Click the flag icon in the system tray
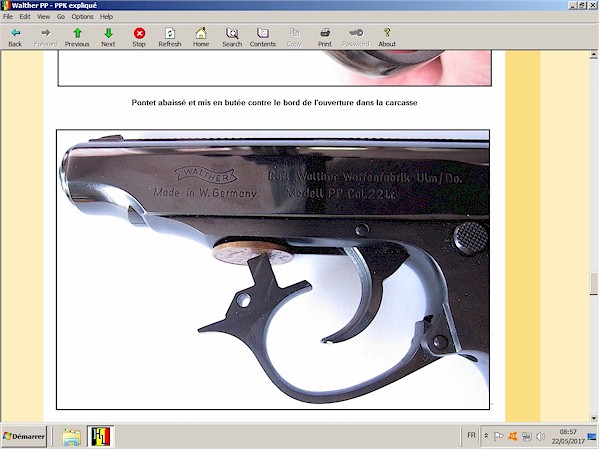The height and width of the screenshot is (450, 600). point(499,436)
